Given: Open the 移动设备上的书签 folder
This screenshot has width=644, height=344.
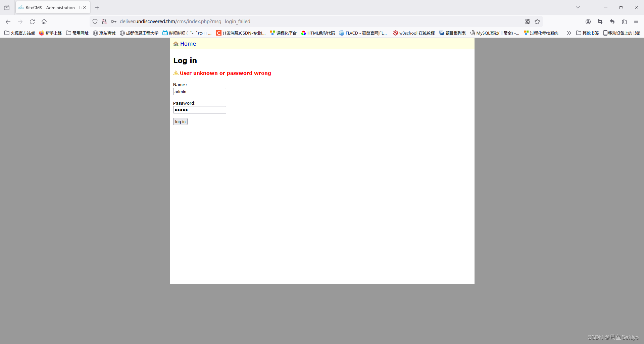Looking at the screenshot, I should [x=622, y=33].
